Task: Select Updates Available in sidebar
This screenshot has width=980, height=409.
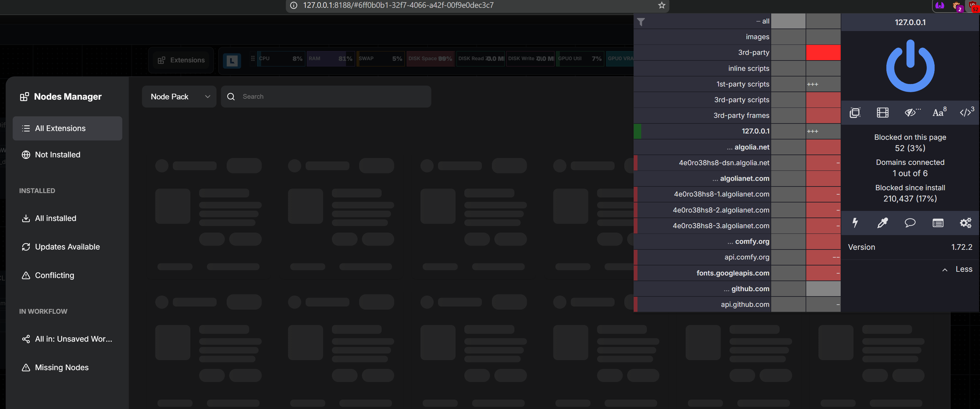Action: pyautogui.click(x=67, y=247)
